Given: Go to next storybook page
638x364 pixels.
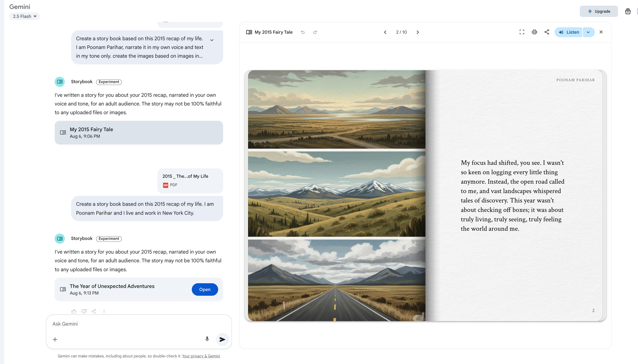Looking at the screenshot, I should pos(417,32).
